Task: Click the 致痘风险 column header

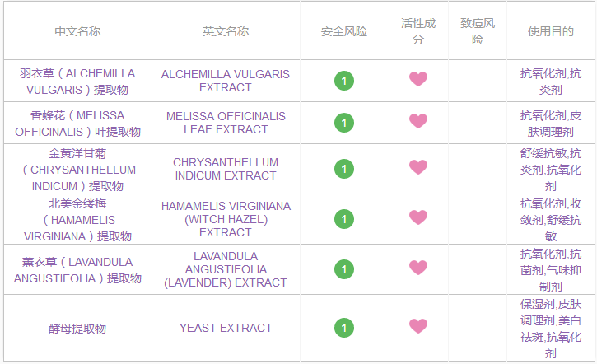Action: click(x=478, y=31)
